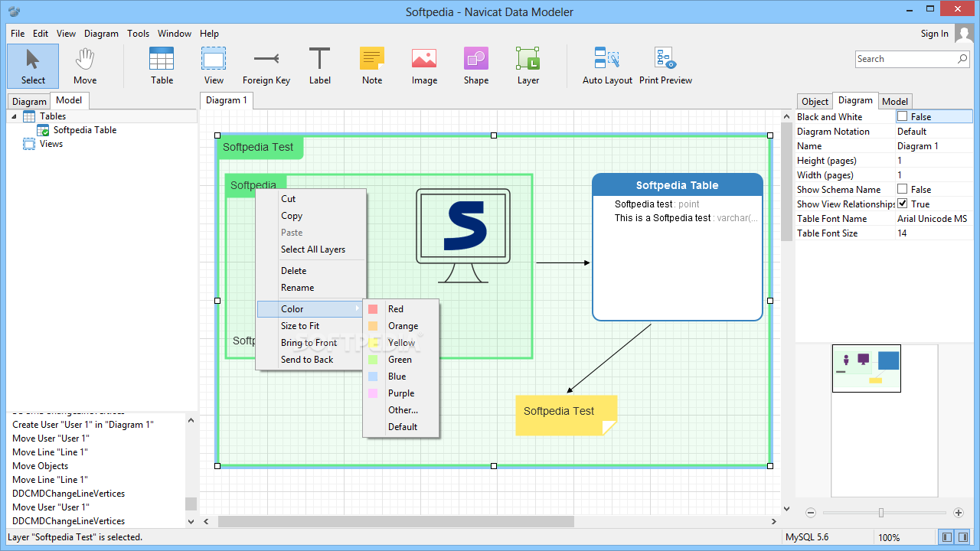The width and height of the screenshot is (980, 551).
Task: Open the Tools menu
Action: [x=139, y=34]
